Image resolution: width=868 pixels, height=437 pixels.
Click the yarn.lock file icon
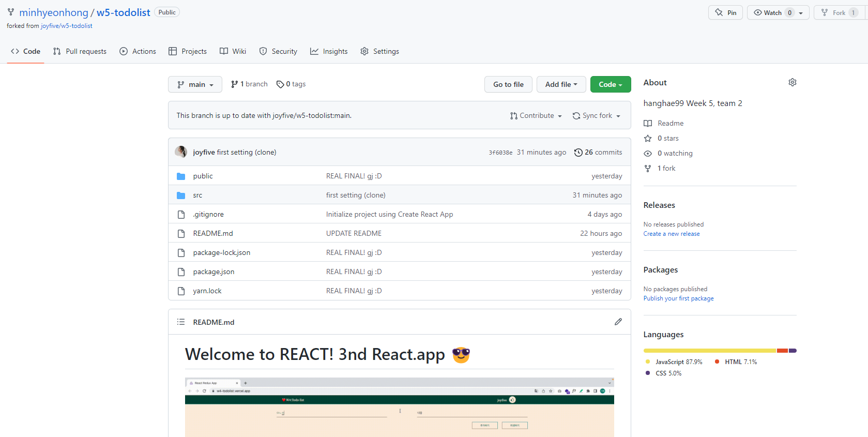181,291
